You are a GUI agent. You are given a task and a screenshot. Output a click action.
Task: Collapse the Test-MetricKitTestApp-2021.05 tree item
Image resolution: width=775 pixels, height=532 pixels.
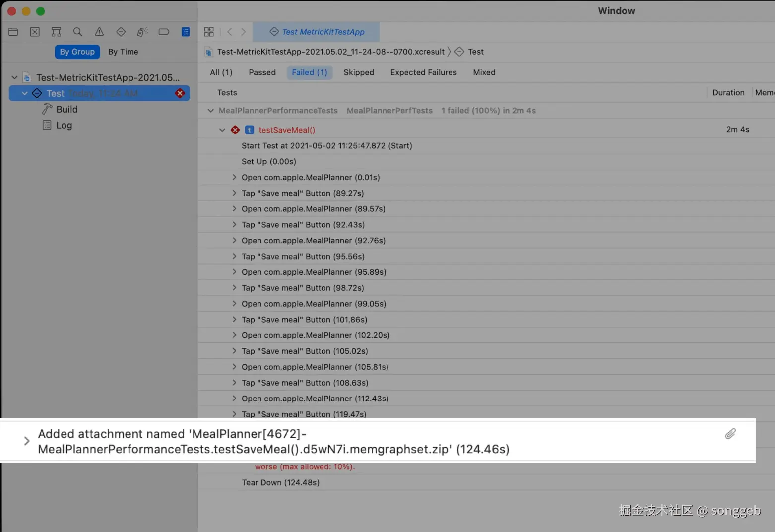(14, 78)
